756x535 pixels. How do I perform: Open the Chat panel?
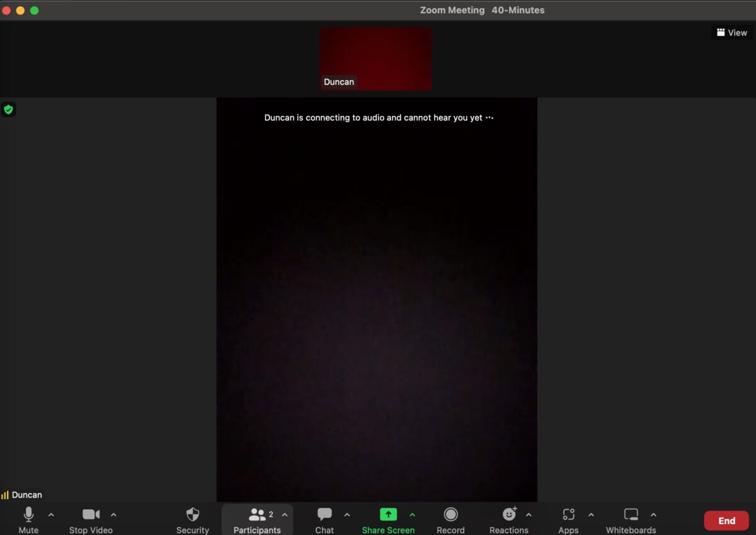(x=324, y=519)
